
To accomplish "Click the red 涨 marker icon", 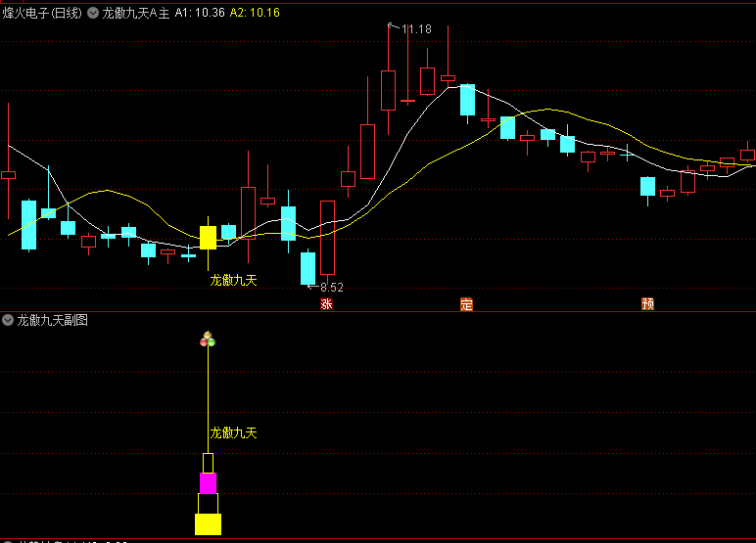I will tap(326, 304).
